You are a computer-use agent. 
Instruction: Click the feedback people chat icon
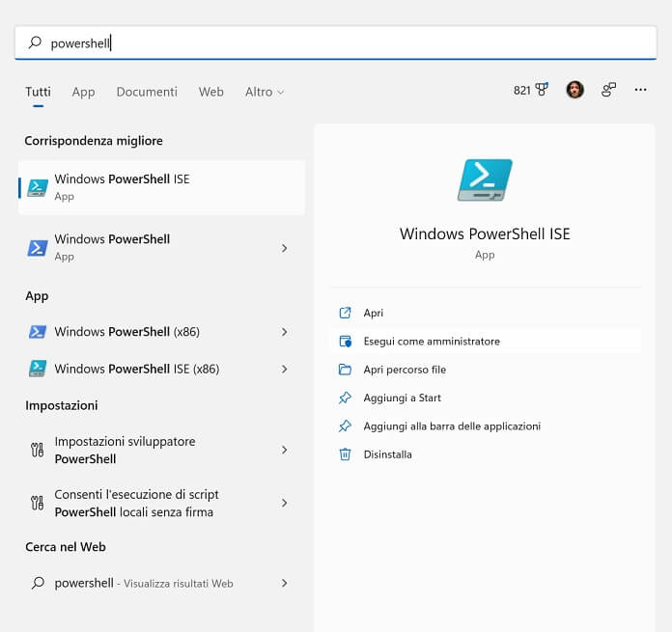(x=608, y=90)
